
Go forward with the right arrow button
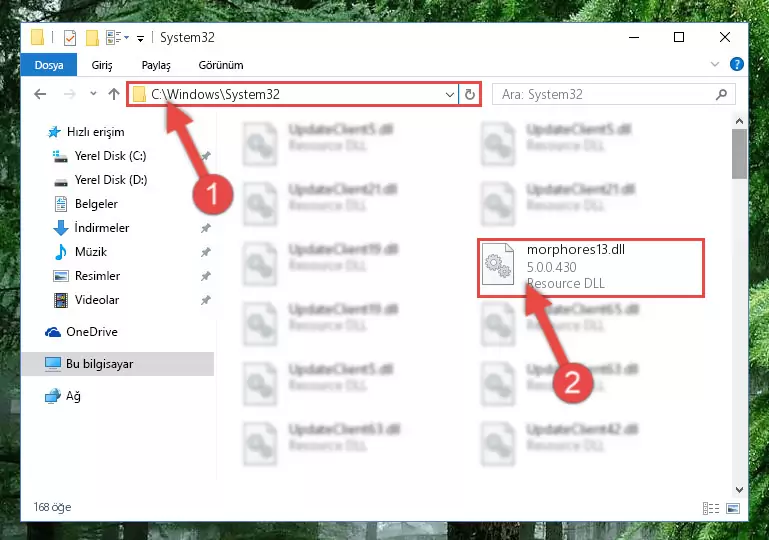tap(70, 94)
